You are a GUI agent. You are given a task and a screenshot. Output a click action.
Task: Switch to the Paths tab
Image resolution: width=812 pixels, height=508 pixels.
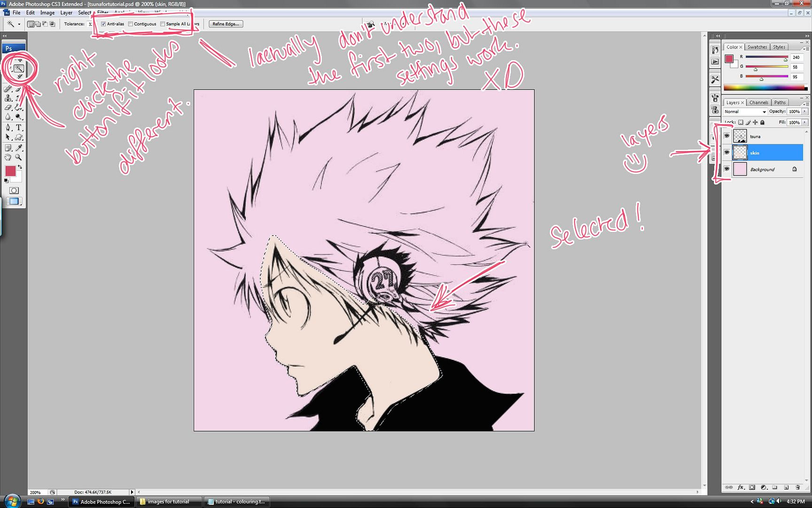click(780, 103)
